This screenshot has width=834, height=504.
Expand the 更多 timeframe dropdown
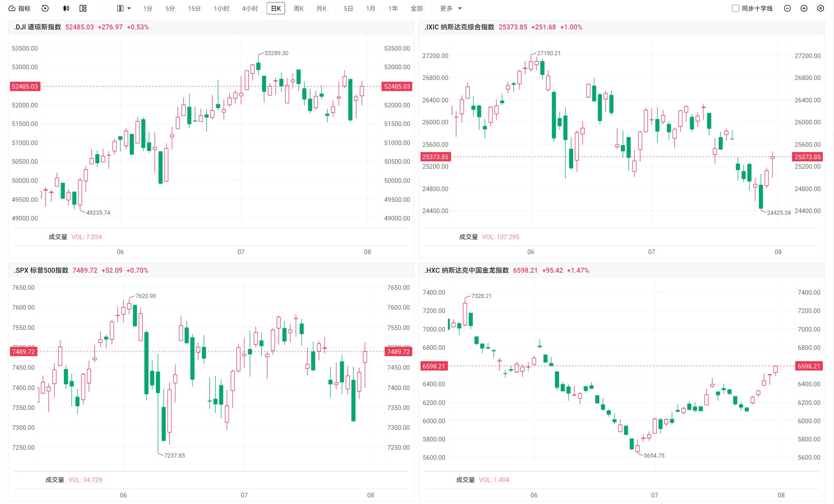click(451, 8)
